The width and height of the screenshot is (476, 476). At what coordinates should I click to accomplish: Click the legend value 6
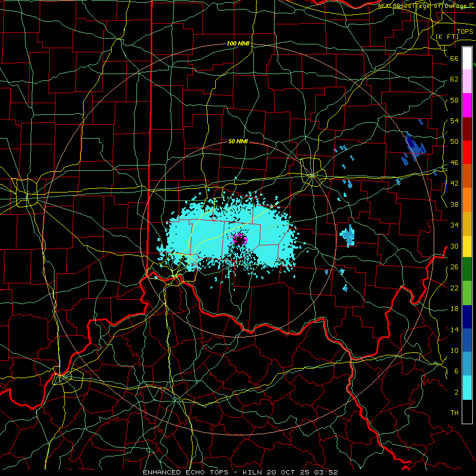pos(456,371)
